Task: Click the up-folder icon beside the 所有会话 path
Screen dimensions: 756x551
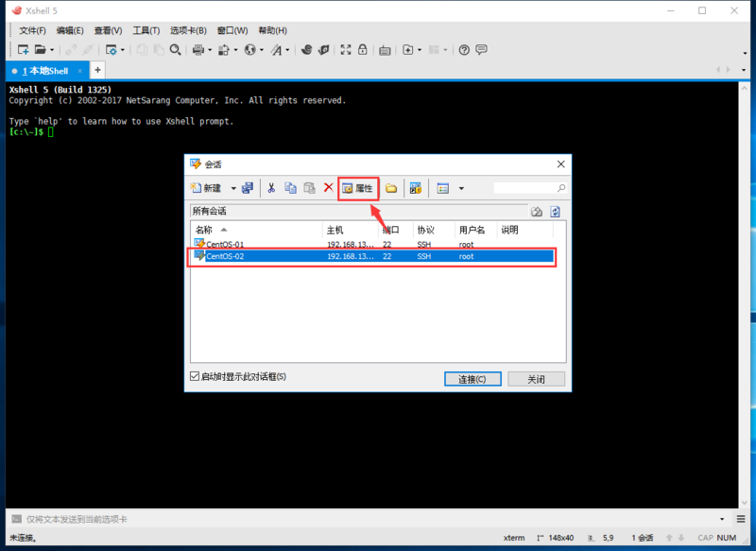Action: [x=537, y=212]
